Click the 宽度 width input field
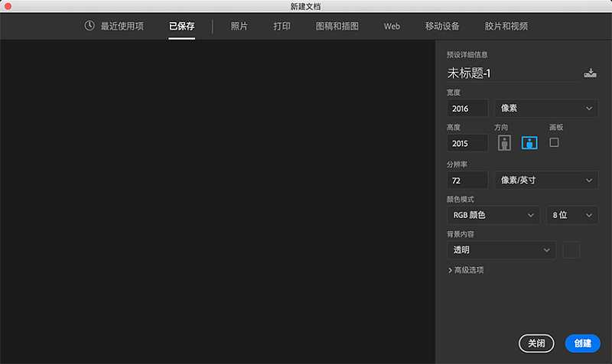 467,109
